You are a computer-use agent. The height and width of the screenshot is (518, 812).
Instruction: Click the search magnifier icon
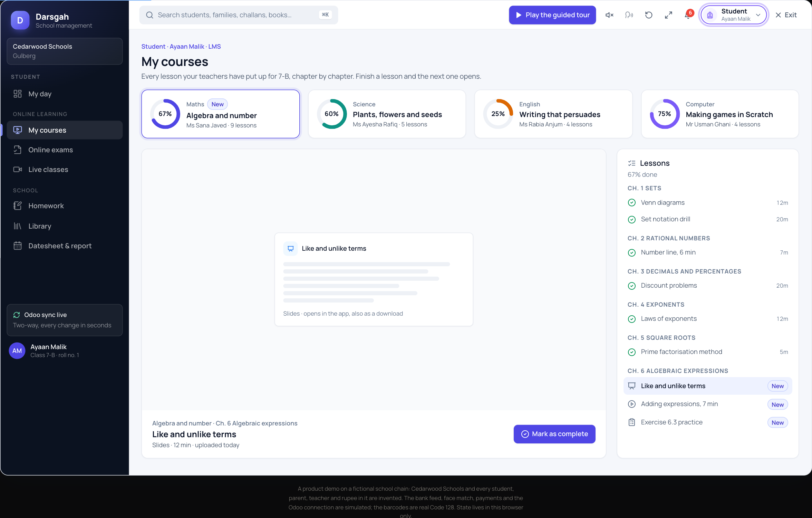tap(149, 15)
